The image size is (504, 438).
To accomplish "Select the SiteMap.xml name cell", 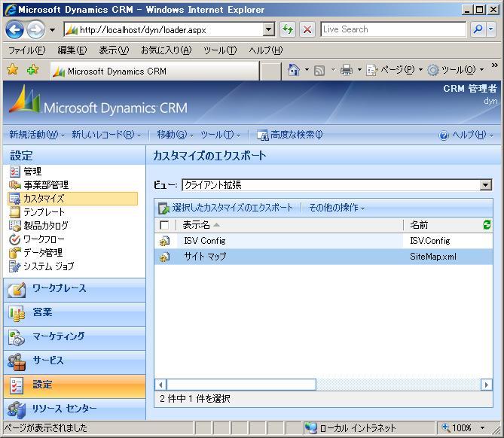I will tap(433, 257).
